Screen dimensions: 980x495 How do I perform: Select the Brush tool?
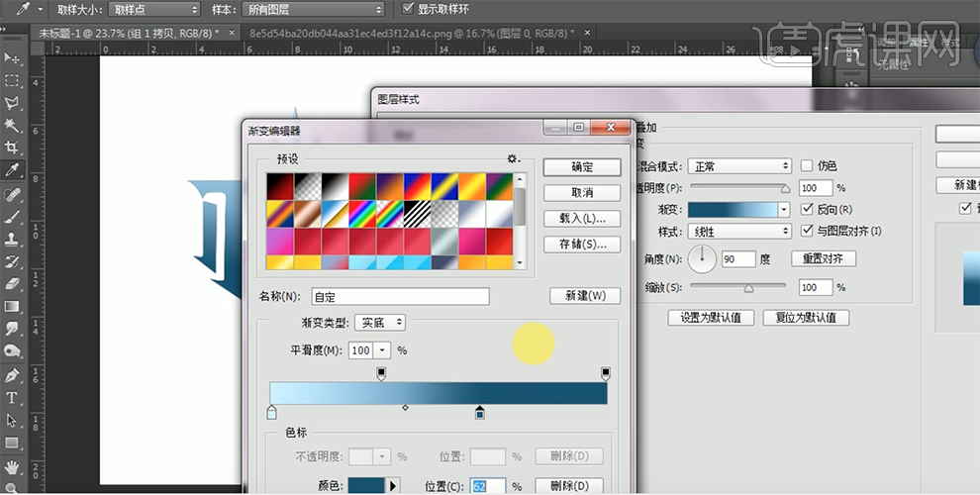(12, 217)
